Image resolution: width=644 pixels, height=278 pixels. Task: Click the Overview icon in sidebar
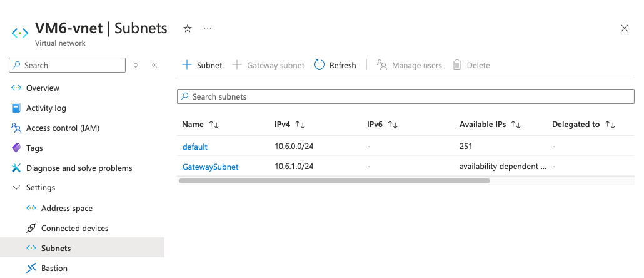click(16, 88)
